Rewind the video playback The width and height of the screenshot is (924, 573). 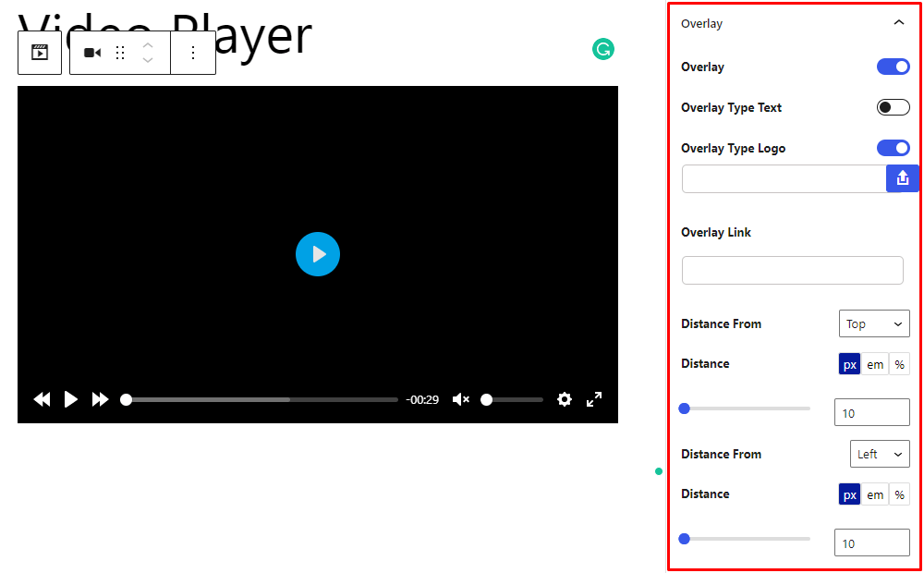[42, 399]
